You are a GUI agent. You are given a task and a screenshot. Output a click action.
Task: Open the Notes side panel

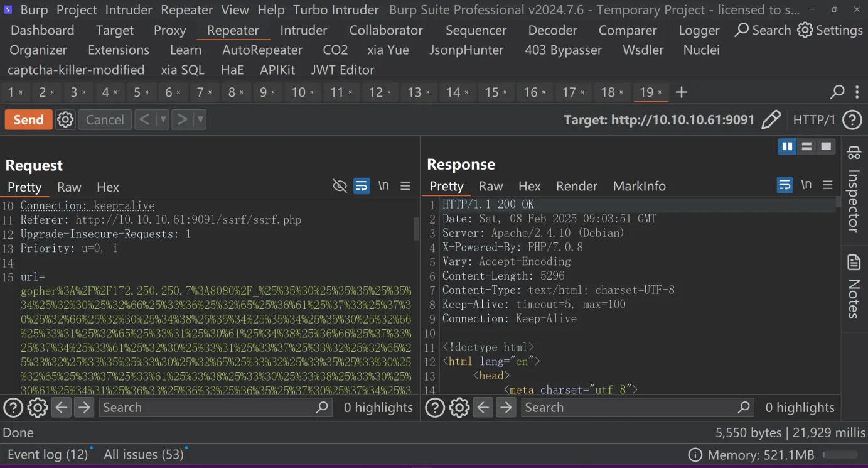[x=854, y=286]
